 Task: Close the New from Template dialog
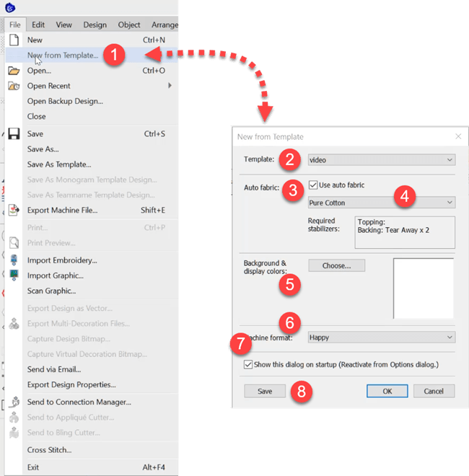(457, 136)
